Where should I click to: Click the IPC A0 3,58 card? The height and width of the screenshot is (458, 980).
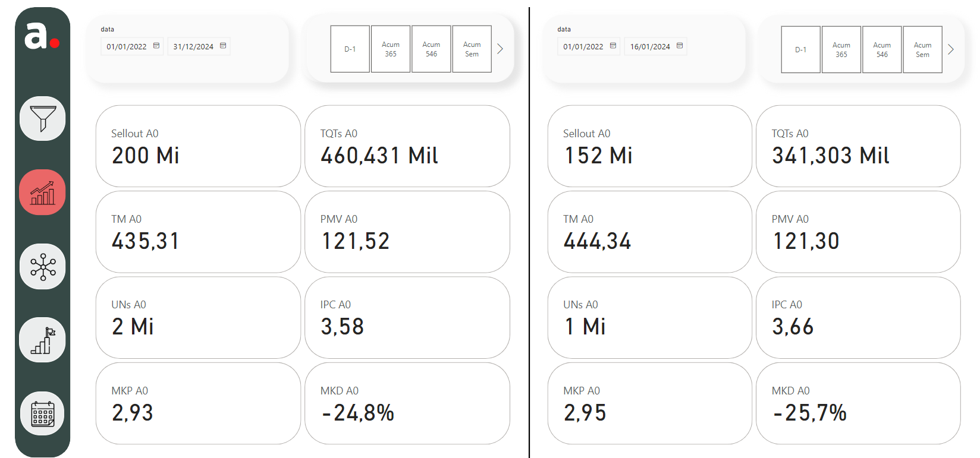[x=407, y=318]
